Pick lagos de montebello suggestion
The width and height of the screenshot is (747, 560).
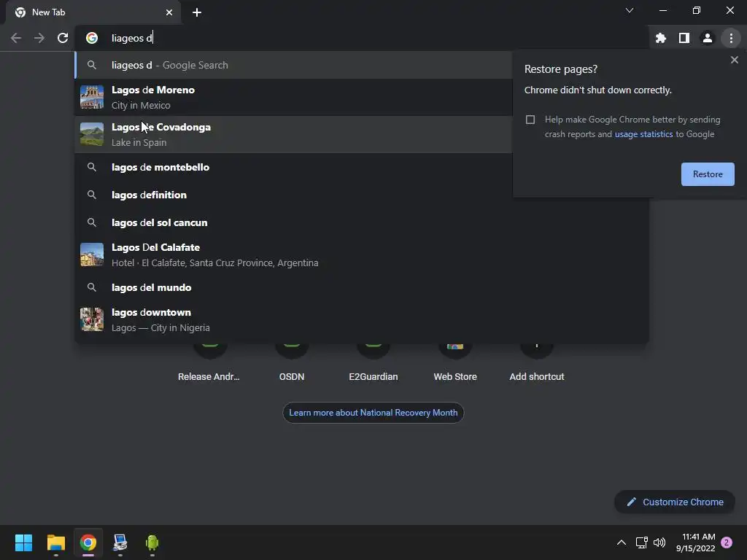tap(293, 167)
